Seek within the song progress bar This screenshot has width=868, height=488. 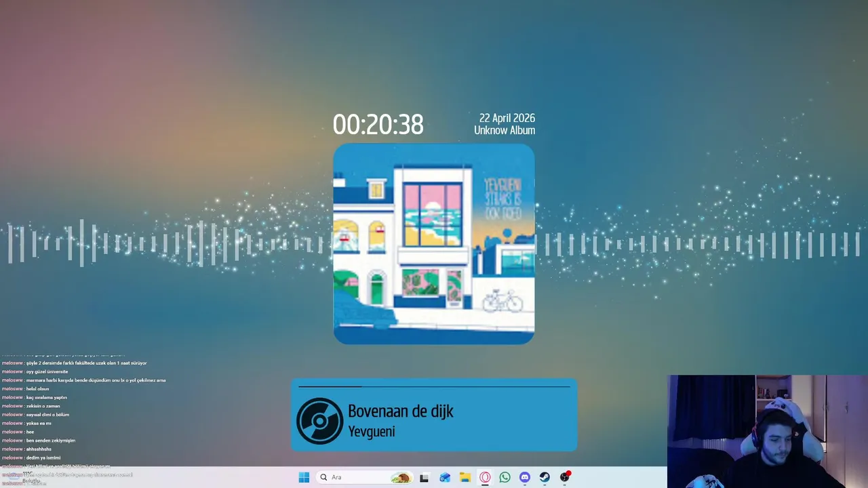point(434,386)
